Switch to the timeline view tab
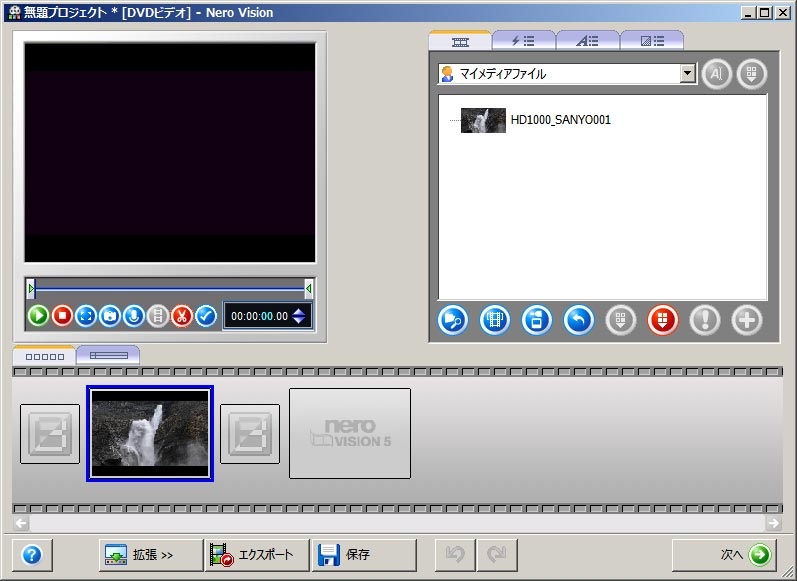The height and width of the screenshot is (581, 797). tap(108, 356)
